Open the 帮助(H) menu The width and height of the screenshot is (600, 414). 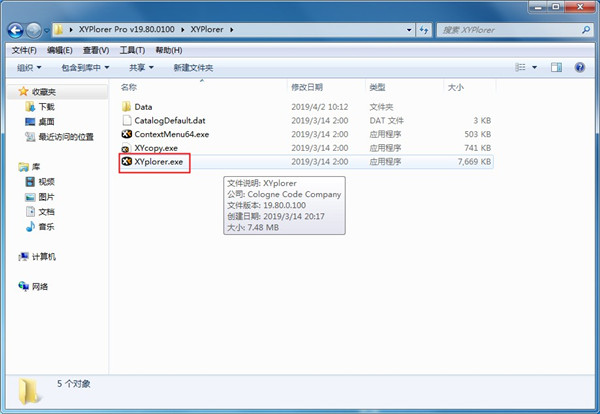pos(168,51)
